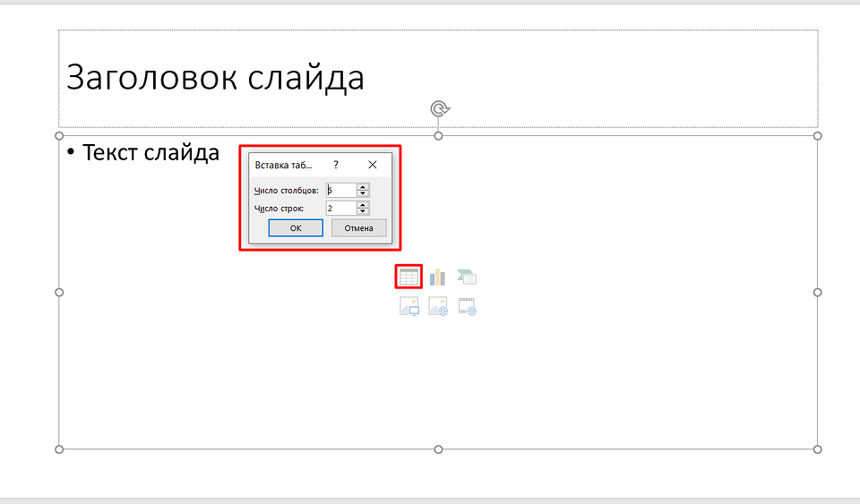Click OK in the insert table dialog
This screenshot has width=860, height=504.
296,228
